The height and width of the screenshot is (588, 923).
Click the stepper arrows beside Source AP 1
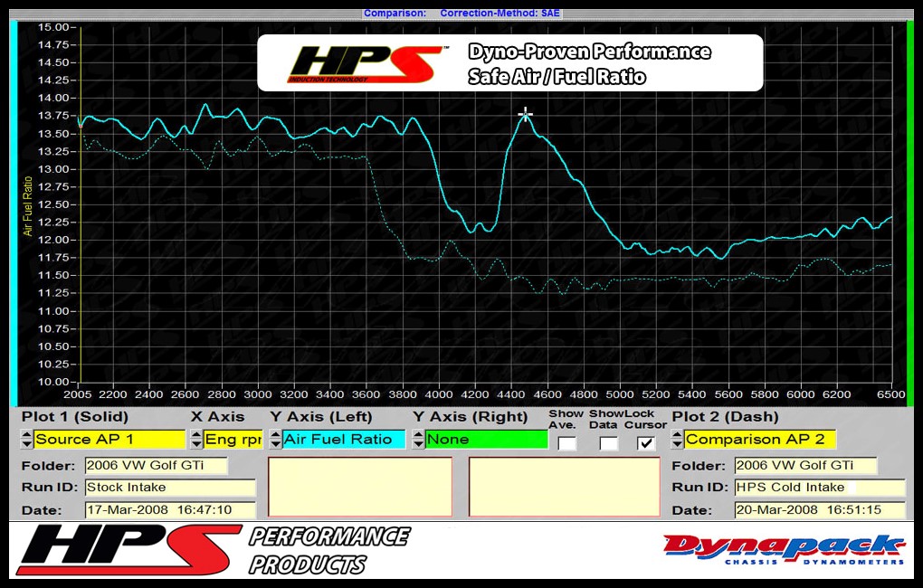[27, 439]
